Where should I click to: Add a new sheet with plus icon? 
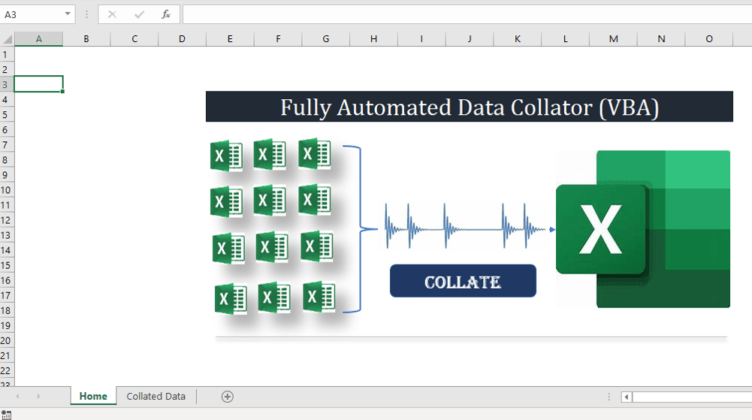click(x=227, y=397)
